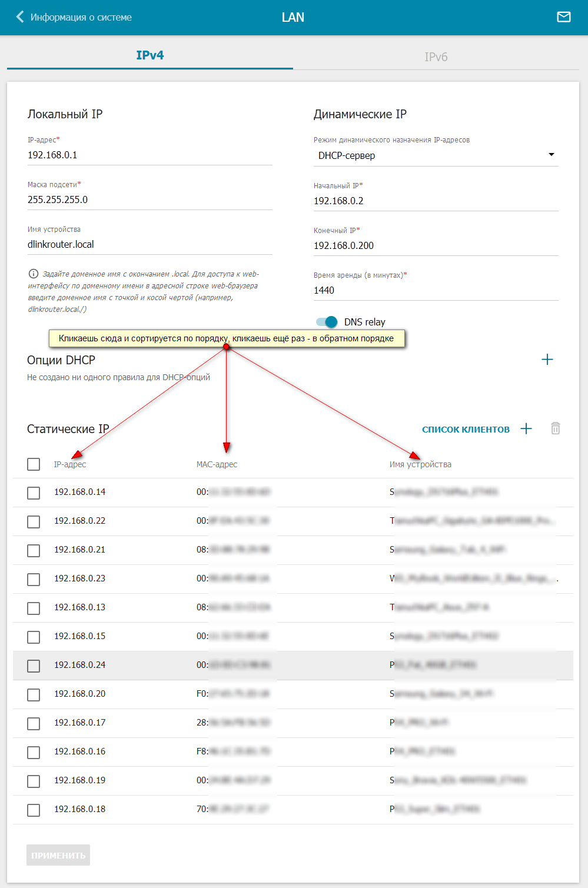Toggle the DNS relay switch

pyautogui.click(x=327, y=322)
